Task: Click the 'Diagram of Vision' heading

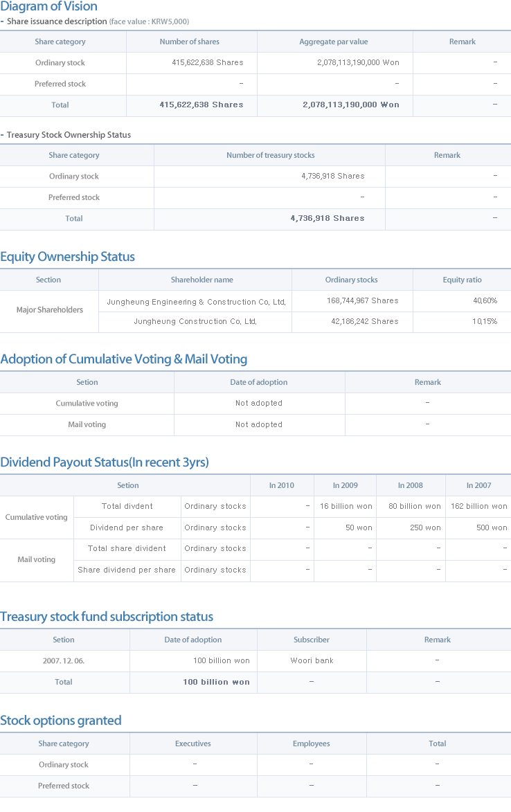Action: click(48, 6)
